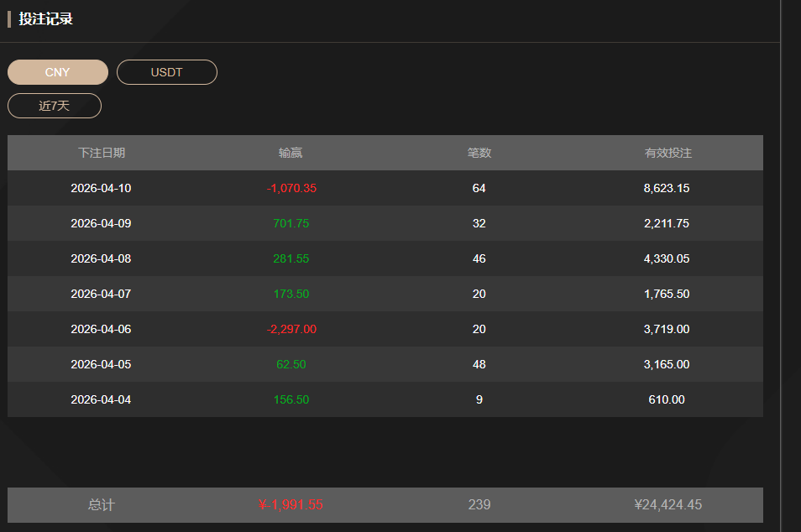Select the 2026-04-09 date row
Screen dimensions: 801x532
[101, 223]
